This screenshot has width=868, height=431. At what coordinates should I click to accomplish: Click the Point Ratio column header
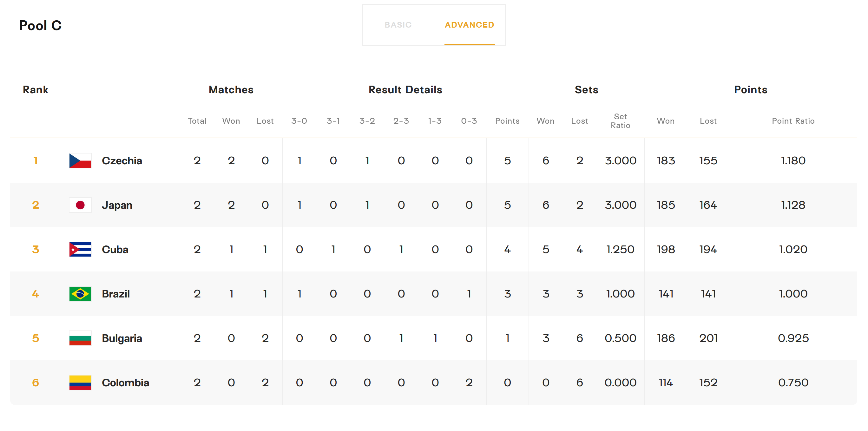(x=793, y=121)
